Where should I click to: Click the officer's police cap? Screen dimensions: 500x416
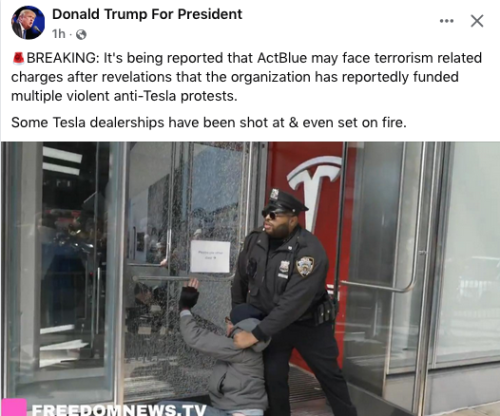(x=285, y=200)
